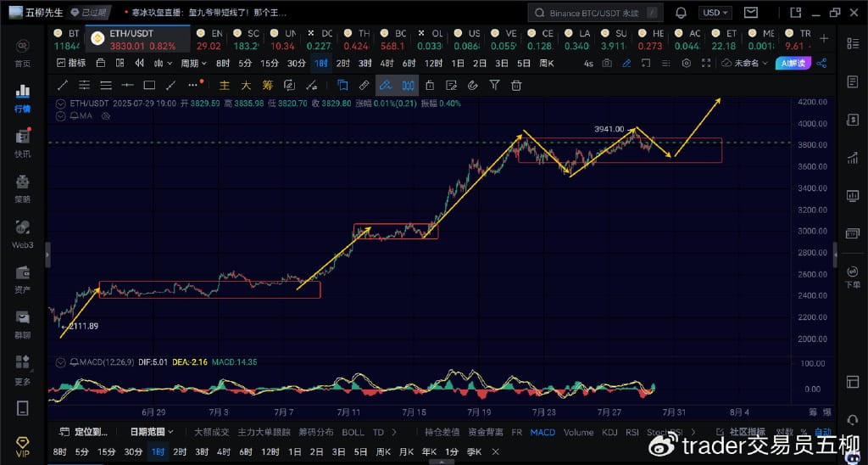868x465 pixels.
Task: Open the 日期范围 date range dropdown
Action: pos(152,432)
